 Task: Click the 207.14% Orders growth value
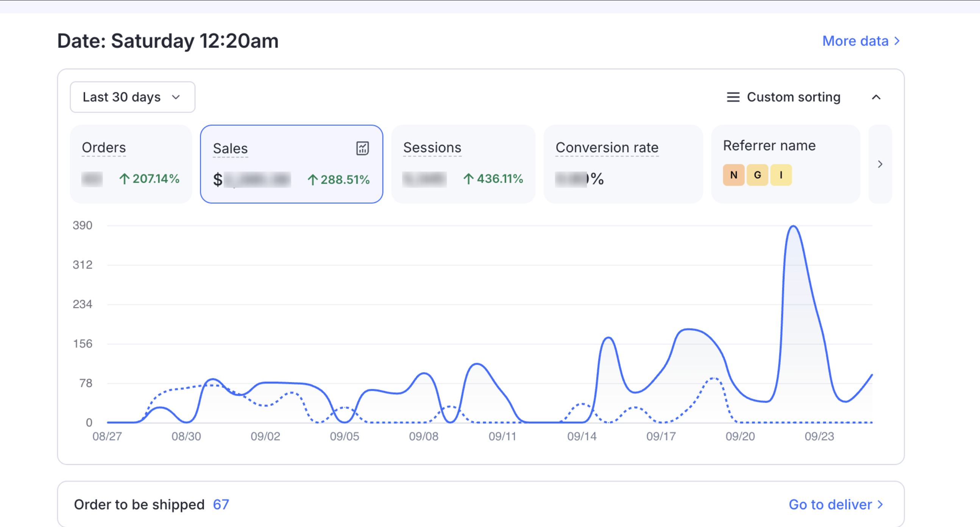pos(149,179)
